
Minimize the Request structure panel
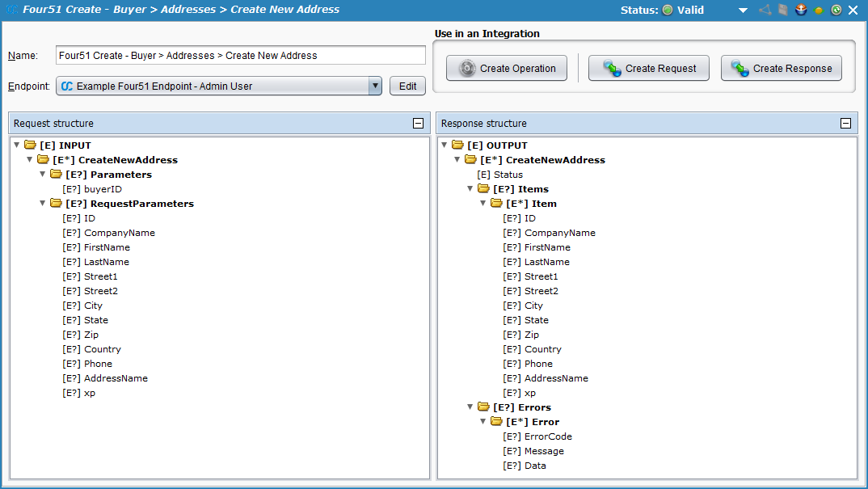click(x=418, y=124)
